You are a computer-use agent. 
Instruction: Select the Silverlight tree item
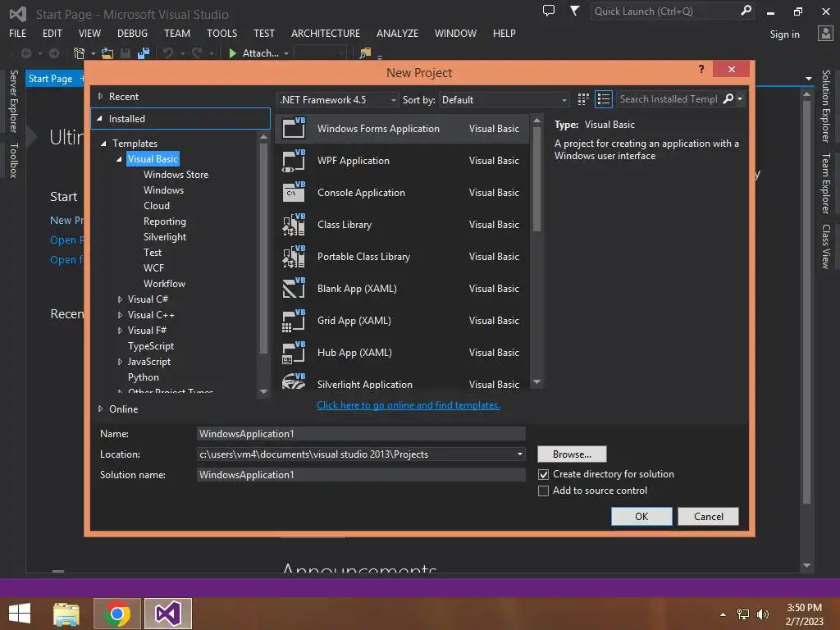(165, 237)
